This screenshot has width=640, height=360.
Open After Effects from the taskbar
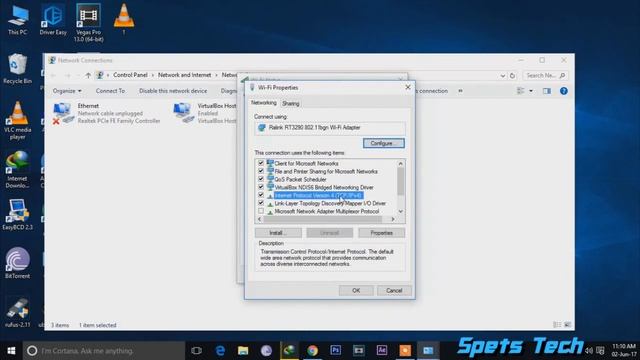coord(382,351)
